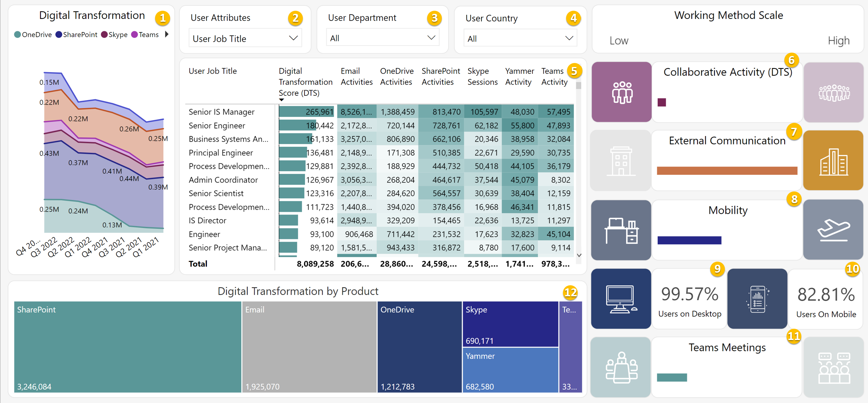Click the office desk icon tile

tap(621, 230)
